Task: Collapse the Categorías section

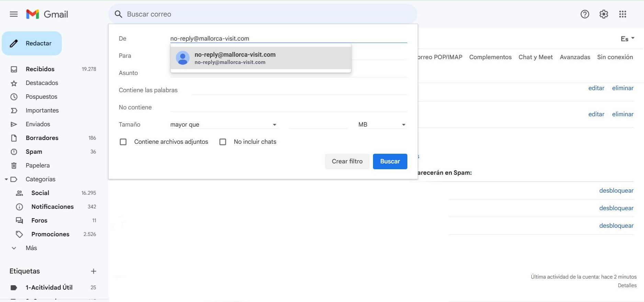Action: pos(6,179)
